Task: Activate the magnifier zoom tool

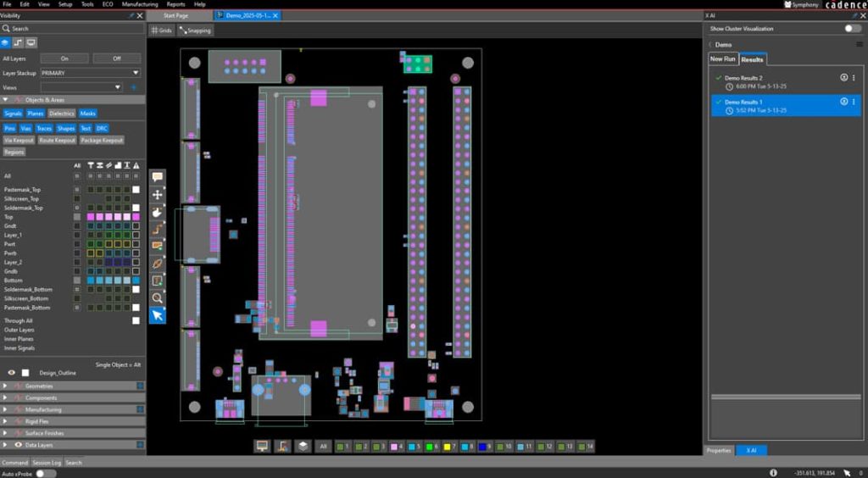Action: point(158,298)
